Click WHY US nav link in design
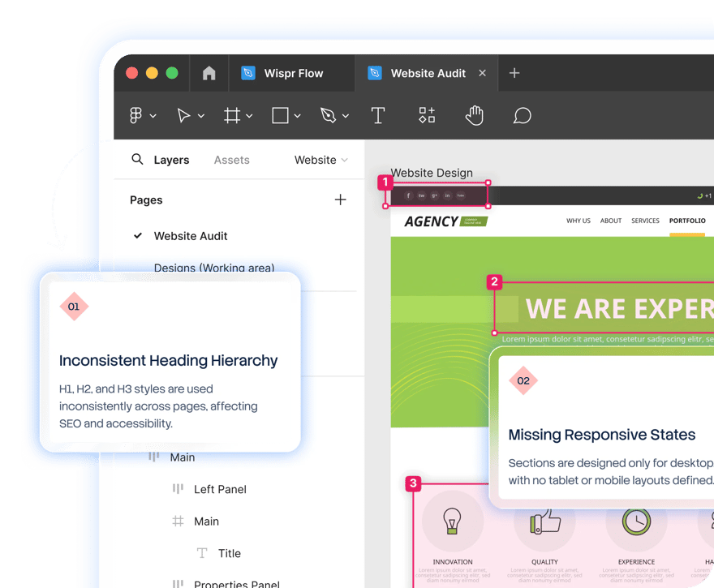 coord(579,221)
